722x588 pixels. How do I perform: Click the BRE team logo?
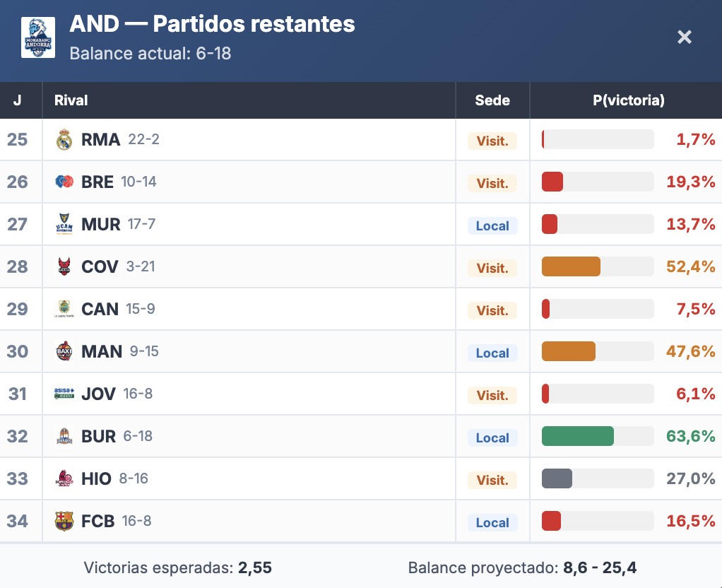(x=64, y=182)
